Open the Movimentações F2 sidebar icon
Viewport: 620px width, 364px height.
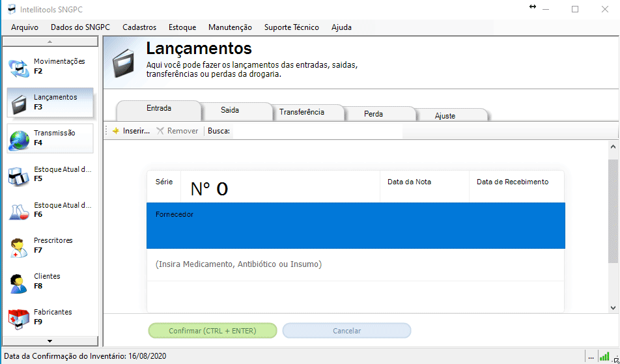[19, 68]
